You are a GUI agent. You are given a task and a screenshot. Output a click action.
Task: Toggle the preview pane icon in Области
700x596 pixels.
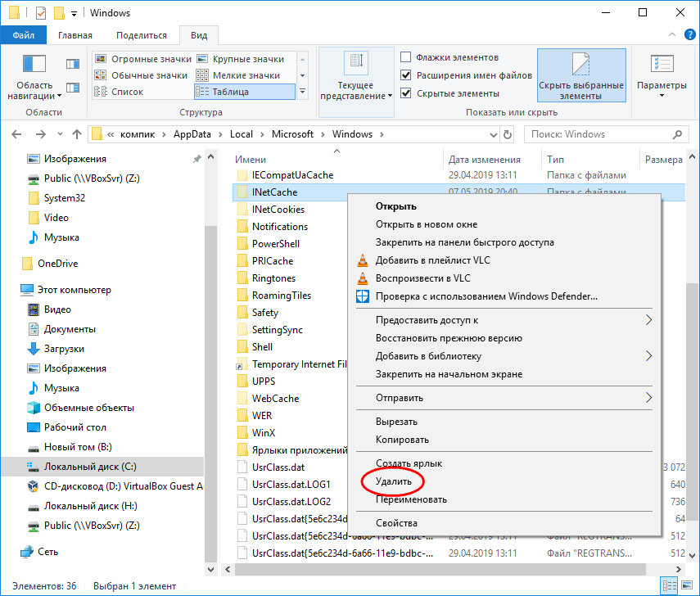tap(73, 64)
